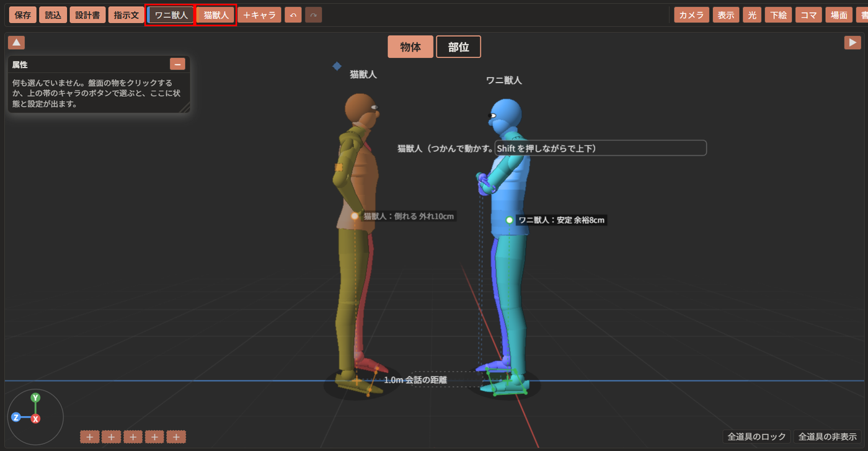Click the green Y axis on the view gizmo
The width and height of the screenshot is (868, 451).
tap(35, 398)
